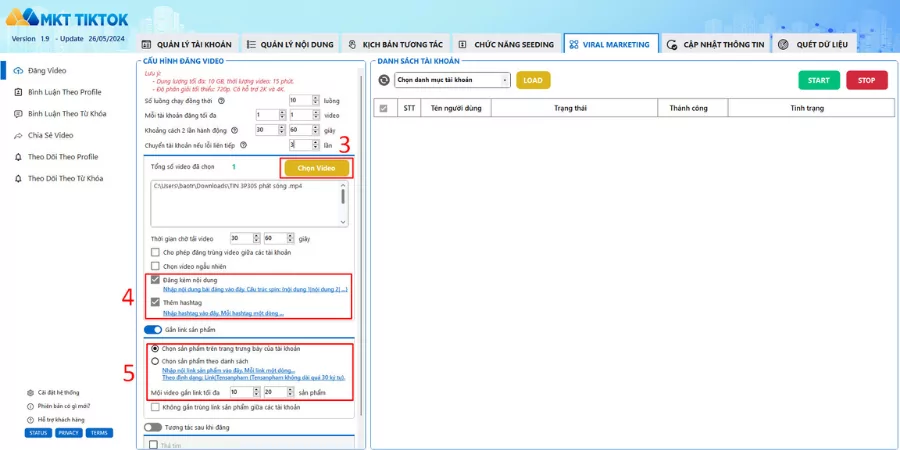Click the Chia Sẻ Video share icon

(x=18, y=135)
